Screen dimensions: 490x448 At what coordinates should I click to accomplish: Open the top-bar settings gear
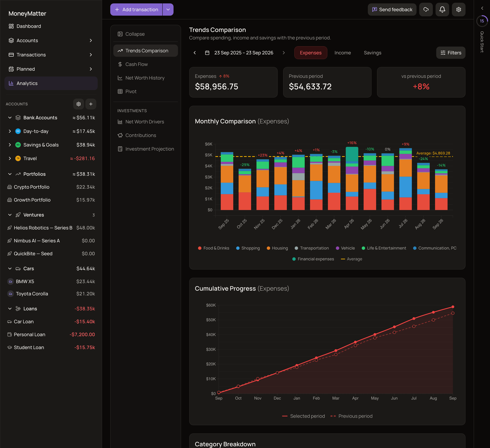458,10
